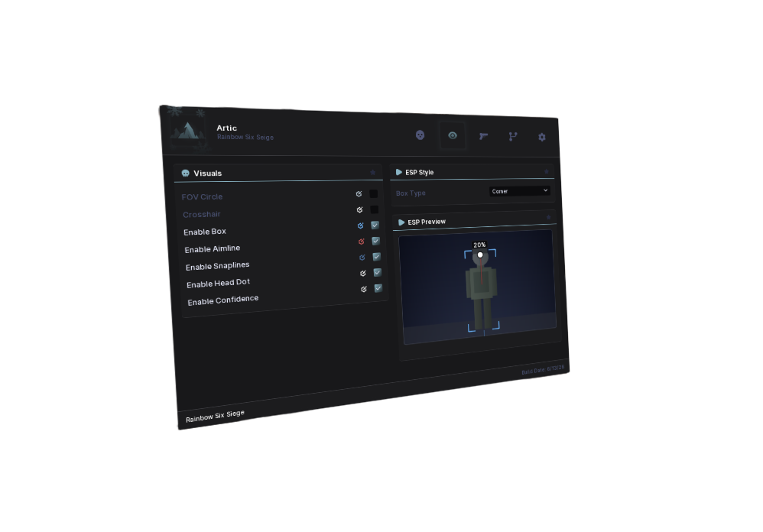Enable the Crosshair checkbox
The height and width of the screenshot is (532, 763).
pos(374,209)
